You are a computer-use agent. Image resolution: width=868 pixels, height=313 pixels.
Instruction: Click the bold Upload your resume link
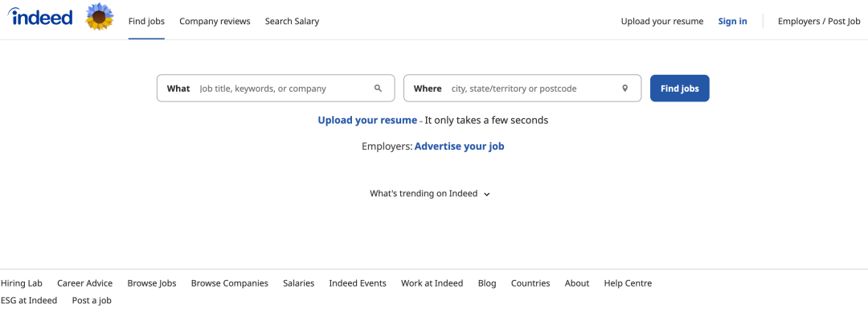pos(367,120)
